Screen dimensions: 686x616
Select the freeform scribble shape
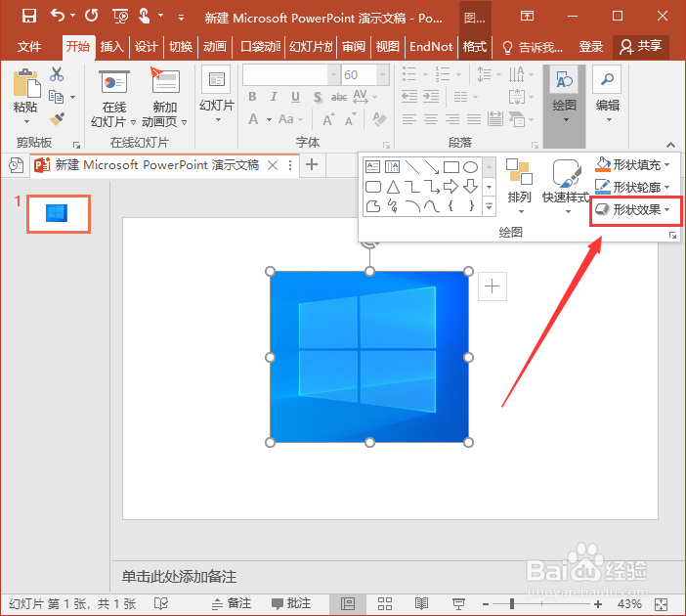(x=393, y=206)
